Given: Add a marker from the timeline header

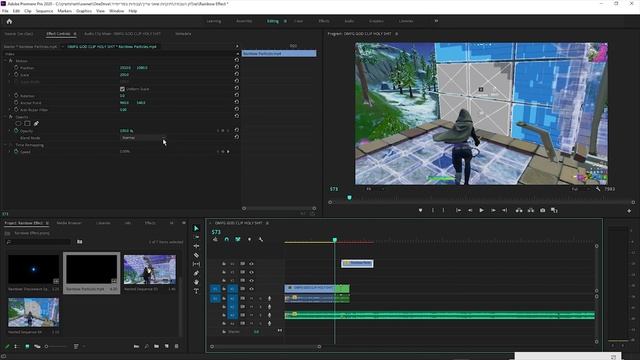Looking at the screenshot, I should (x=249, y=239).
